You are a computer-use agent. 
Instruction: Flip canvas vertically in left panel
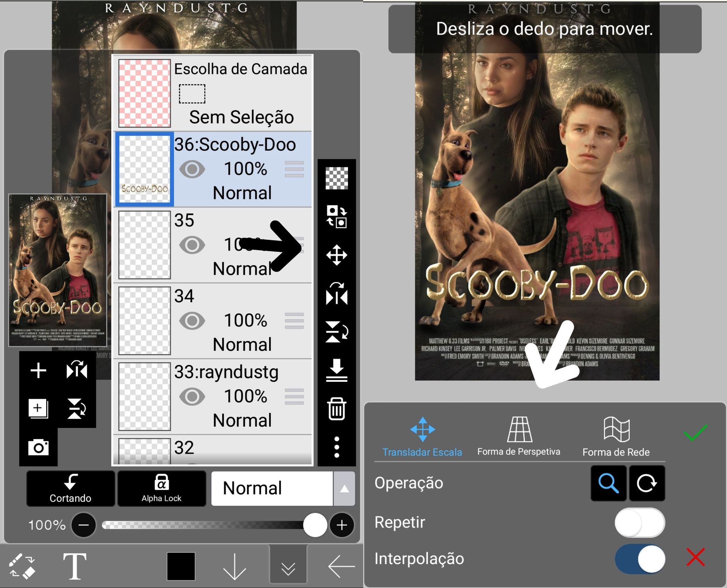77,409
